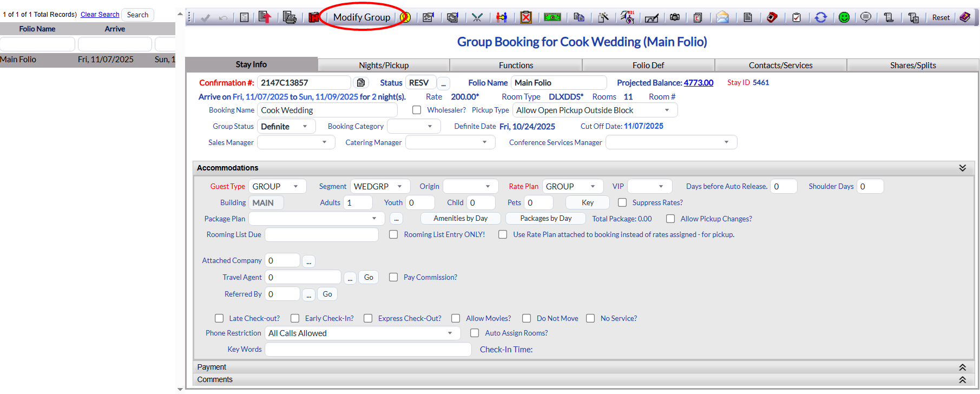Click the crossed tools toolbar icon

tap(477, 17)
